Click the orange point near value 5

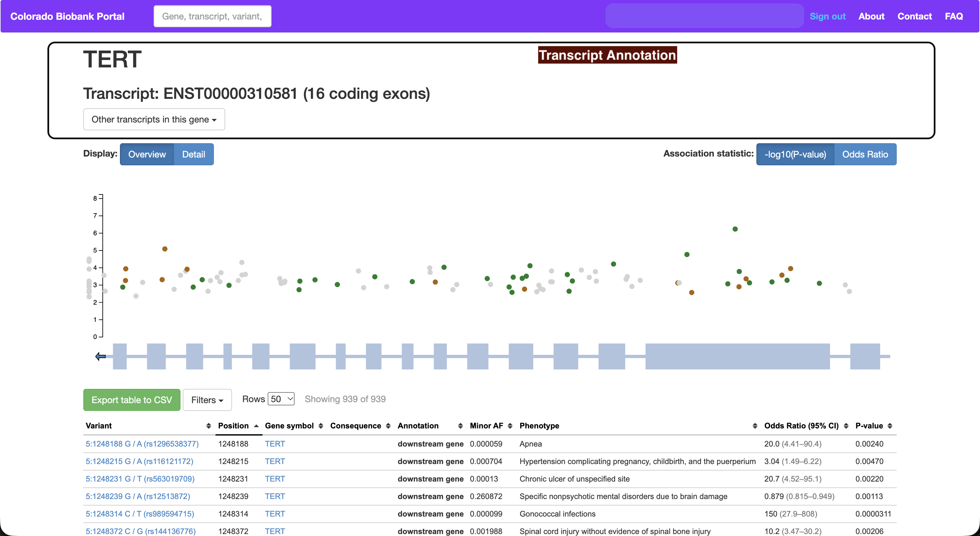(165, 249)
